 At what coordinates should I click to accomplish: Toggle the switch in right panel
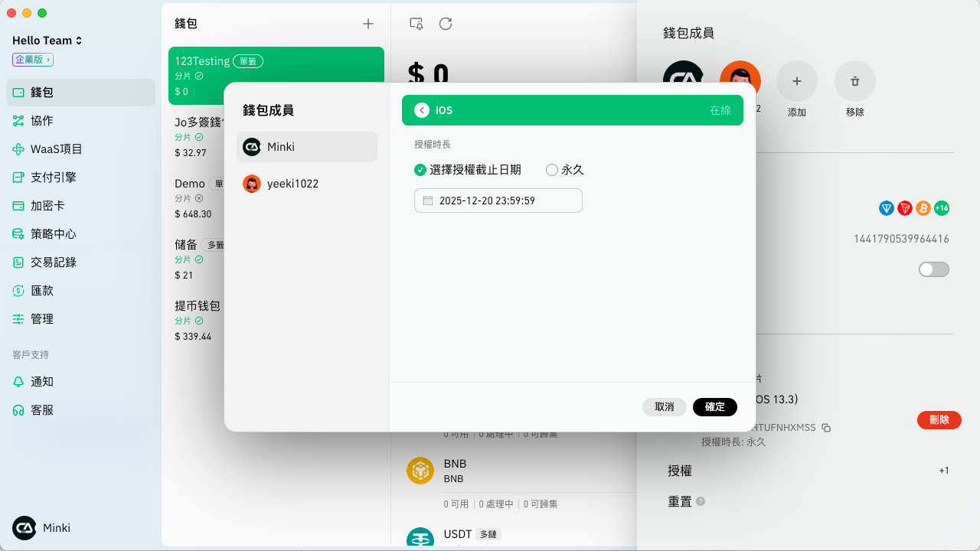[933, 269]
